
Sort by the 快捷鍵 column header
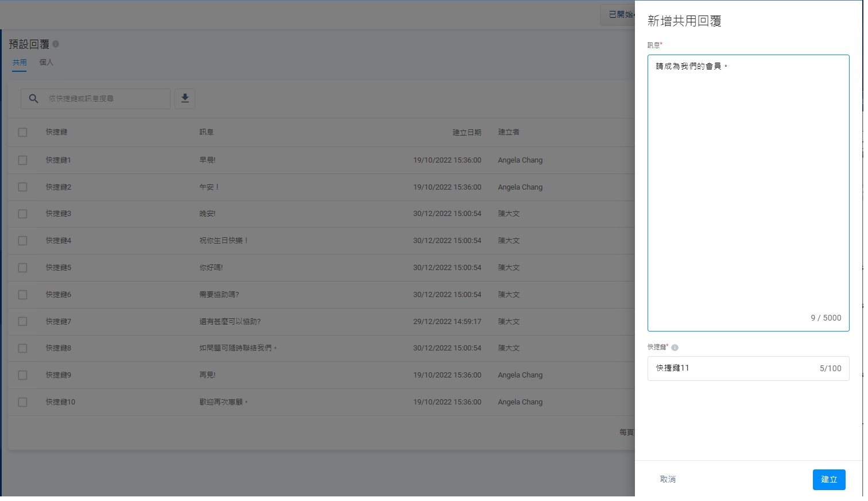pyautogui.click(x=56, y=132)
